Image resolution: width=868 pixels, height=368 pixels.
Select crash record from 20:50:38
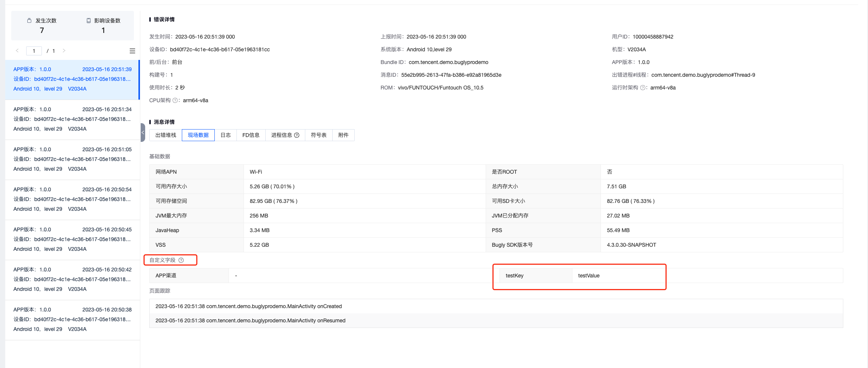pyautogui.click(x=72, y=319)
